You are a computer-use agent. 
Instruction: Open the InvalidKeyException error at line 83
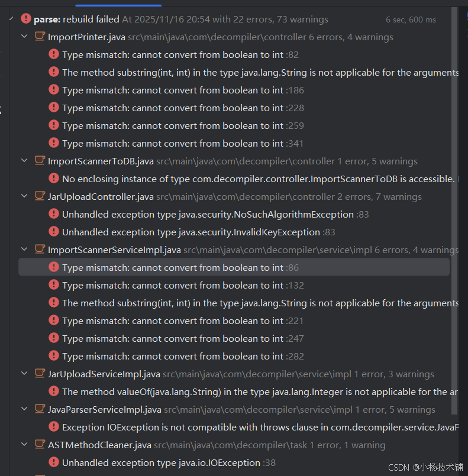(234, 232)
